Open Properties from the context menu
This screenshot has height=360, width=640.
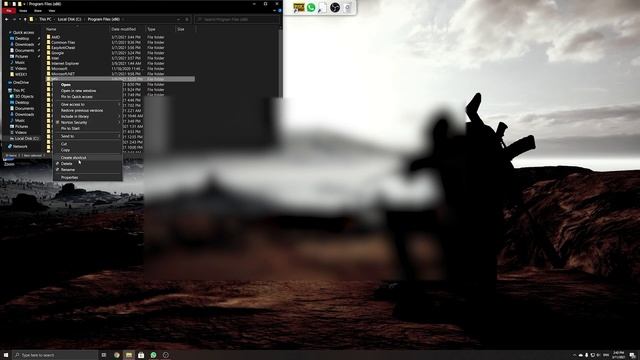[x=69, y=178]
